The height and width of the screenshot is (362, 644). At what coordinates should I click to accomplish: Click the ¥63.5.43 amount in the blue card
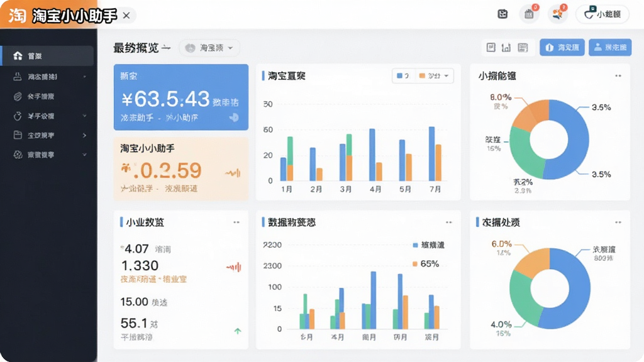coord(165,99)
